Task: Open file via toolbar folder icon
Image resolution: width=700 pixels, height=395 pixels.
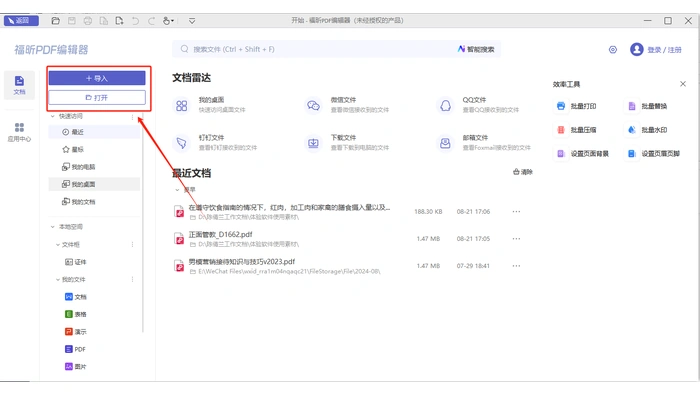Action: click(55, 21)
